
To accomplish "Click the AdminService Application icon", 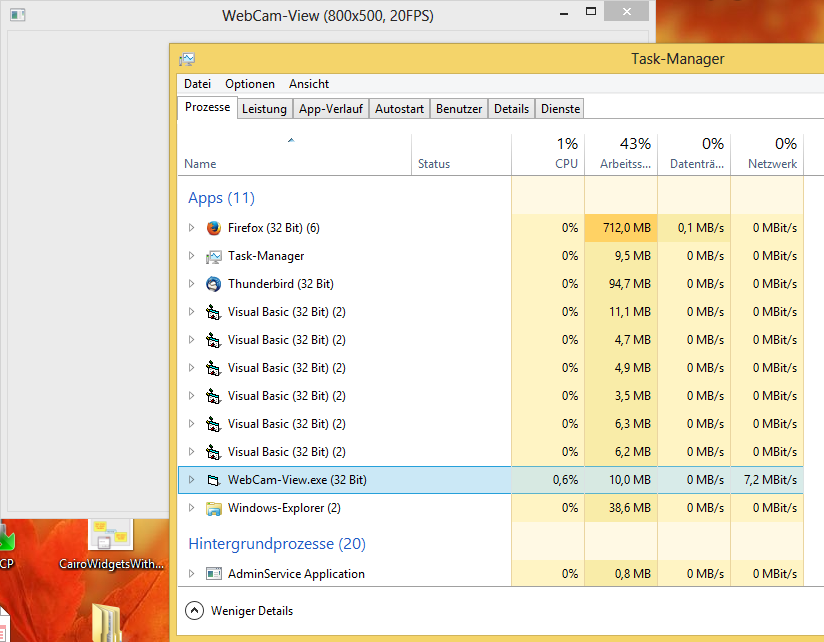I will [x=213, y=573].
